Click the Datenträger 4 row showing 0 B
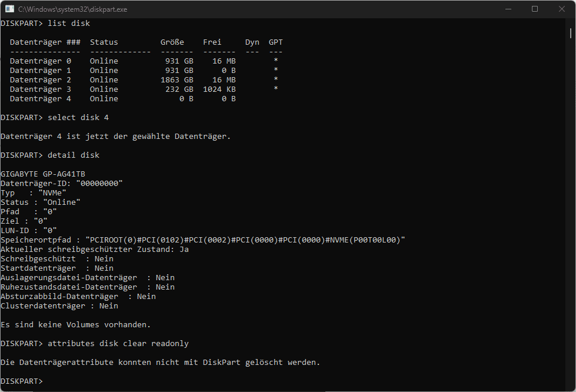 coord(123,99)
